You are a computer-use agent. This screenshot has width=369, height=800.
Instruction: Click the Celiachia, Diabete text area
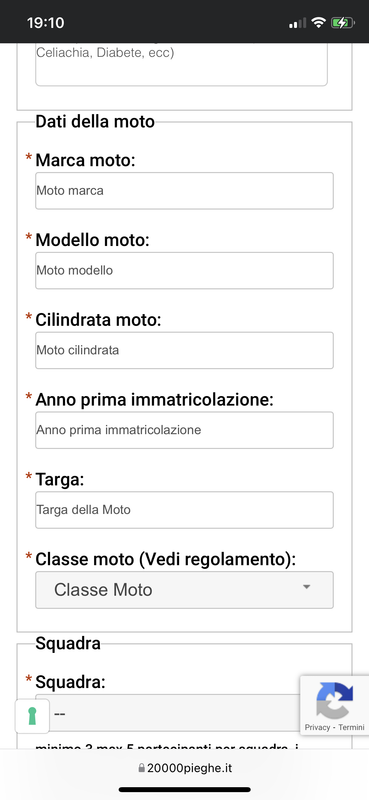click(x=181, y=64)
